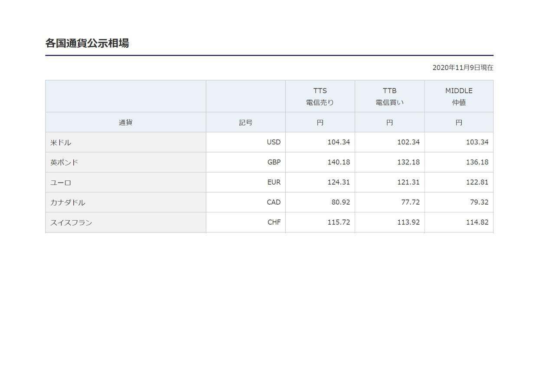Click the date 2020年11月9日現在
The image size is (555, 392).
463,68
